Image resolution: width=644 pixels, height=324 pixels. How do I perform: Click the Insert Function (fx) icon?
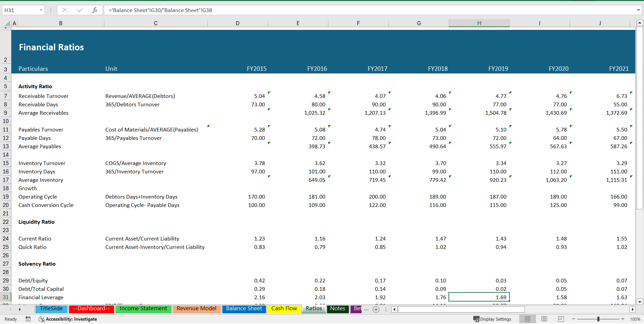(95, 10)
